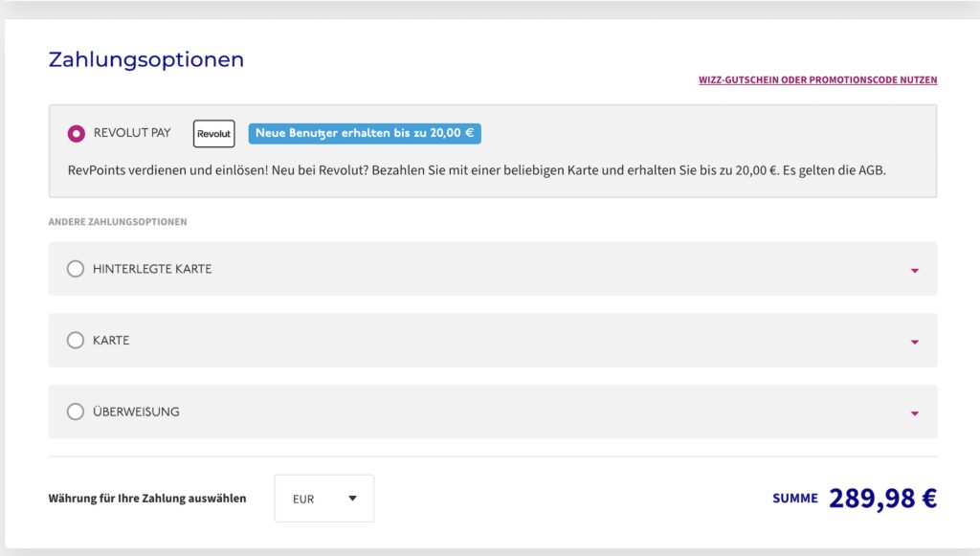Click the black caret beside EUR

tap(352, 499)
